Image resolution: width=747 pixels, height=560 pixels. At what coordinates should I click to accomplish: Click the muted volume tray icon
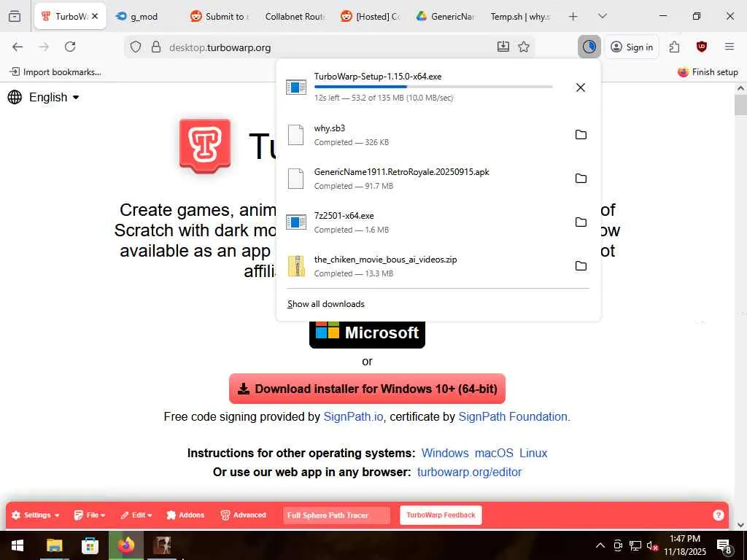(652, 545)
